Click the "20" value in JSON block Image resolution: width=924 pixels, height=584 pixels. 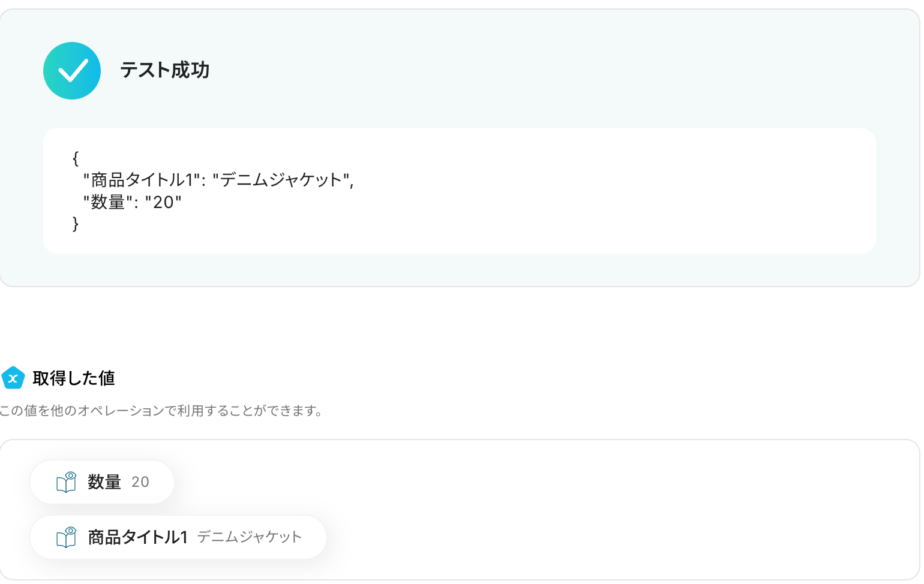(x=163, y=202)
